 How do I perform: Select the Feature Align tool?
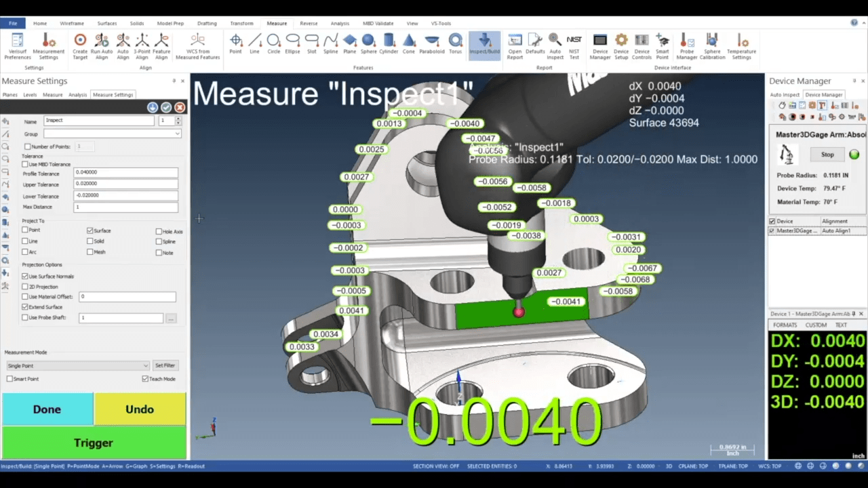(161, 46)
